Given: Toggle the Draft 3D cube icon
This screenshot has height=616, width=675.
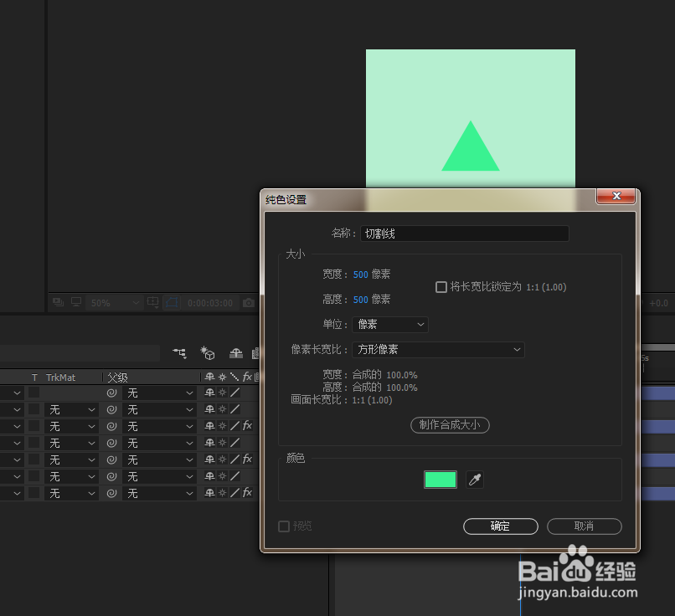Looking at the screenshot, I should tap(208, 353).
